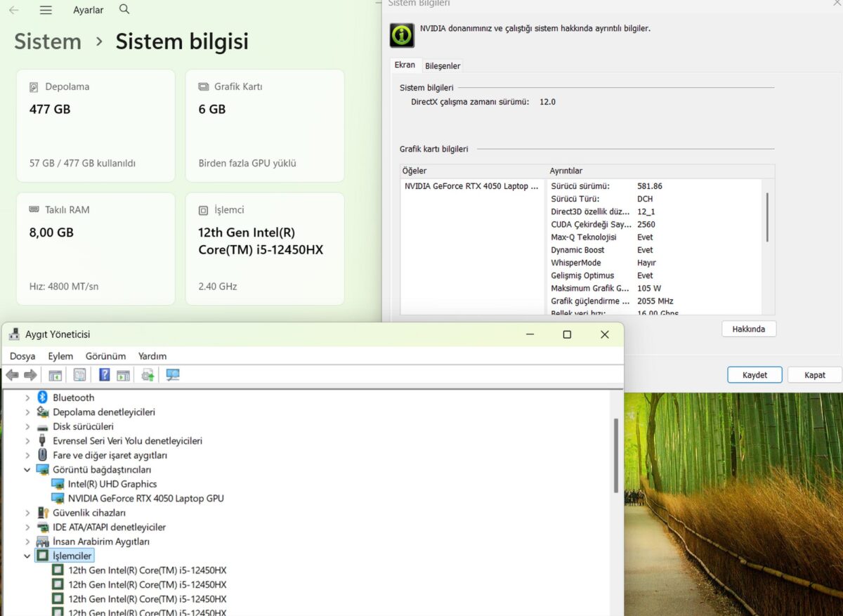Select Fare ve diğer işaret aygıtları

click(x=110, y=455)
